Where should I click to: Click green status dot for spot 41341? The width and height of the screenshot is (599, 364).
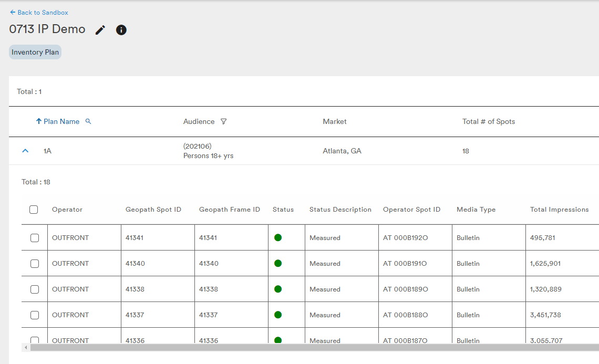point(278,237)
